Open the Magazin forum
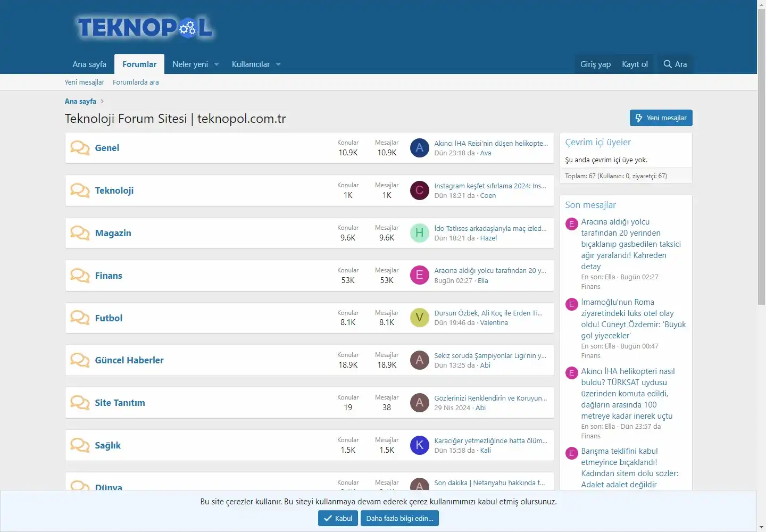Screen dimensions: 766x532 pos(113,233)
